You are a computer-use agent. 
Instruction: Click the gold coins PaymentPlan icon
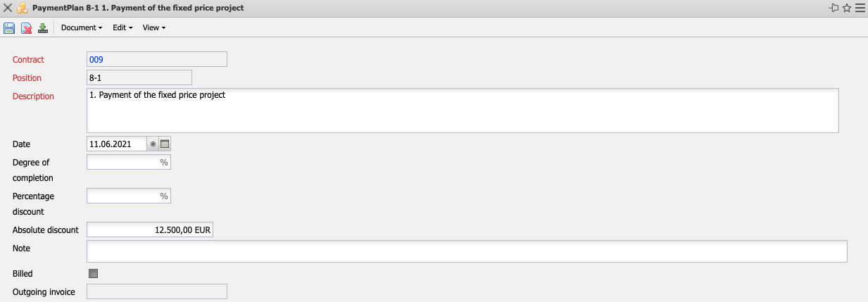(23, 8)
